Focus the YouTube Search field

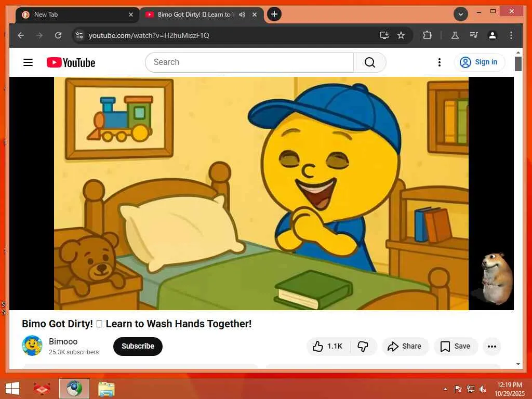249,62
